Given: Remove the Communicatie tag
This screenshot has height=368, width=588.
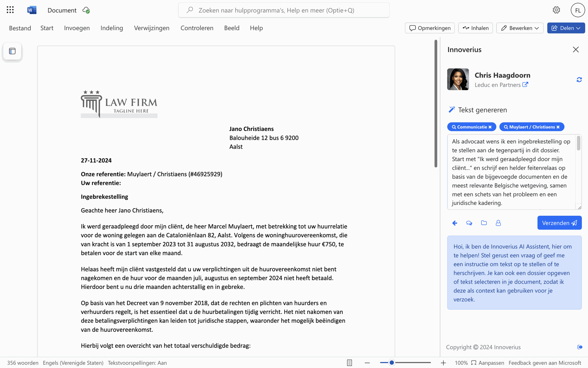Looking at the screenshot, I should pos(490,127).
